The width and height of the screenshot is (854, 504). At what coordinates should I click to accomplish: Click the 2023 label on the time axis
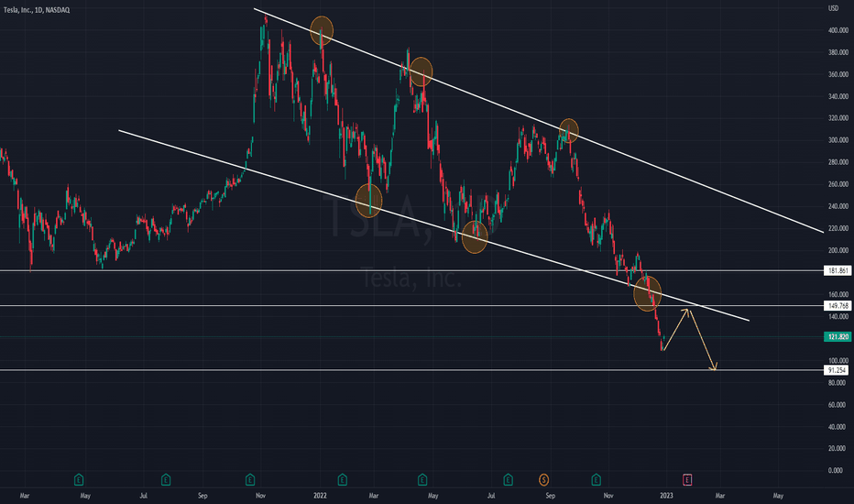click(x=666, y=496)
